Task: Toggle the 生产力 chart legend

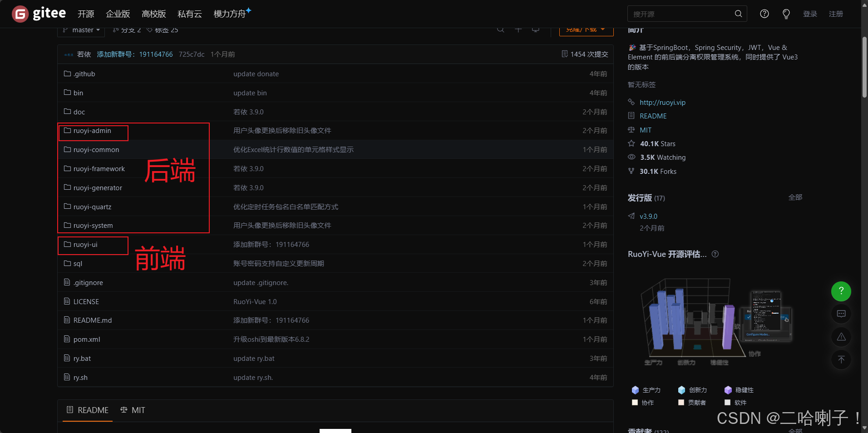Action: (646, 390)
